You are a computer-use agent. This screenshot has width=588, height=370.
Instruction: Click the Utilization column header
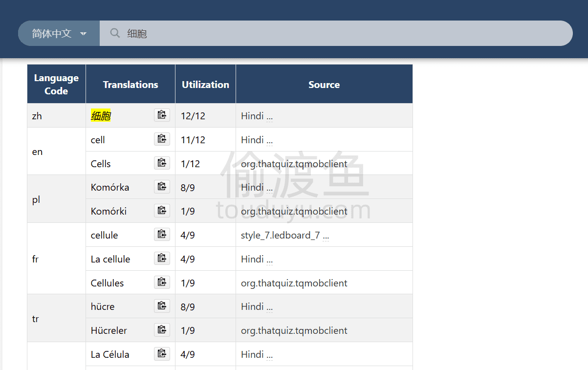click(205, 85)
